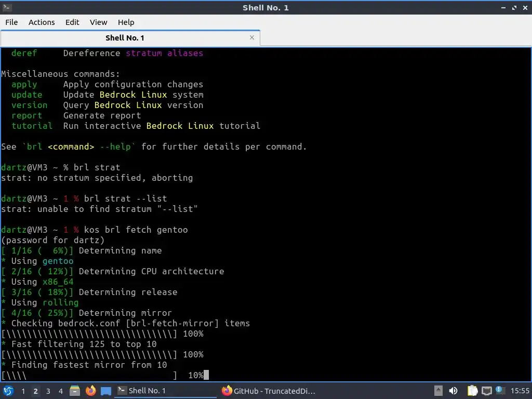
Task: Open the Lubuntu start menu
Action: 8,391
